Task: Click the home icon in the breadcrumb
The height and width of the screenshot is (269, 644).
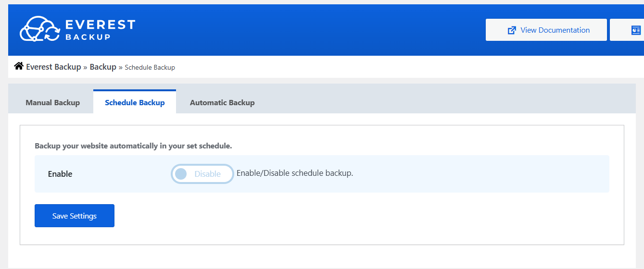Action: click(19, 66)
